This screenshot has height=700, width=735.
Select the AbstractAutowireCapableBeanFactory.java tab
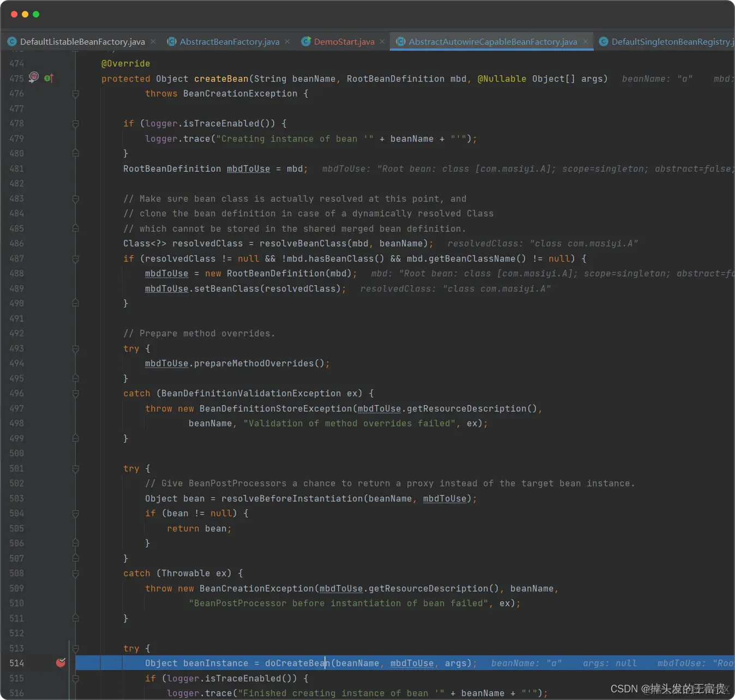(493, 41)
